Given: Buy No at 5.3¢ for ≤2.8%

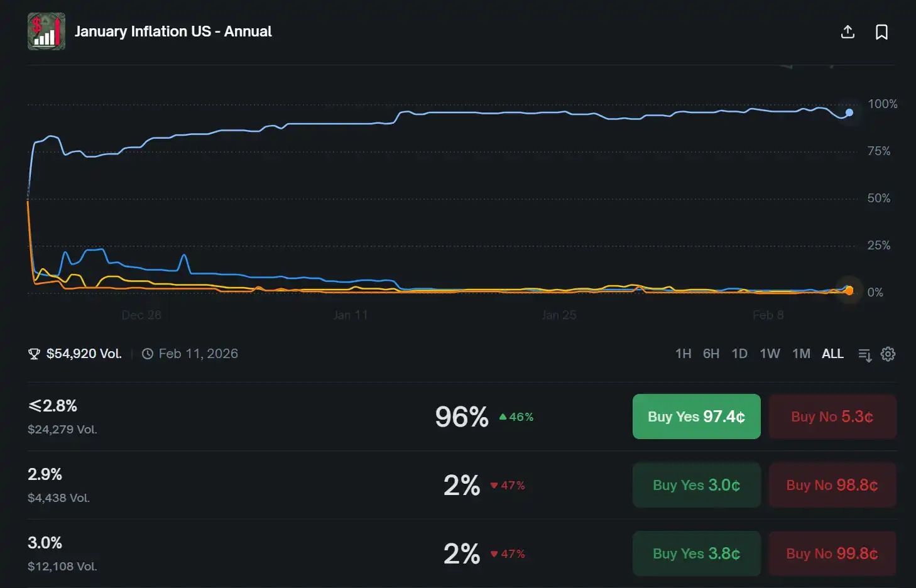Looking at the screenshot, I should [x=832, y=416].
